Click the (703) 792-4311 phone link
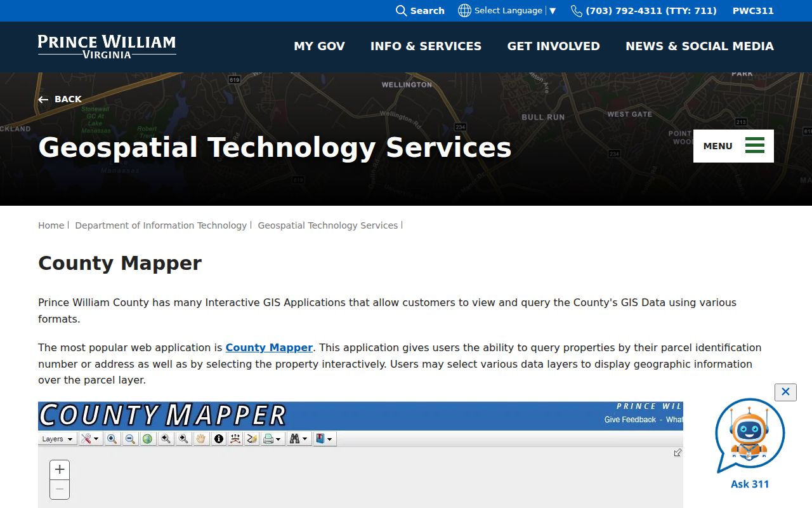 pyautogui.click(x=644, y=11)
